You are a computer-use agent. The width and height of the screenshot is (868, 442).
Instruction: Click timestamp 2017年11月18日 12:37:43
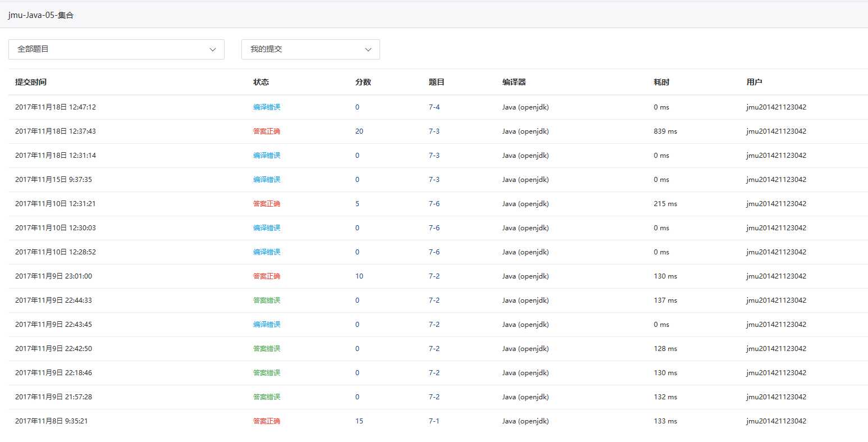tap(56, 131)
